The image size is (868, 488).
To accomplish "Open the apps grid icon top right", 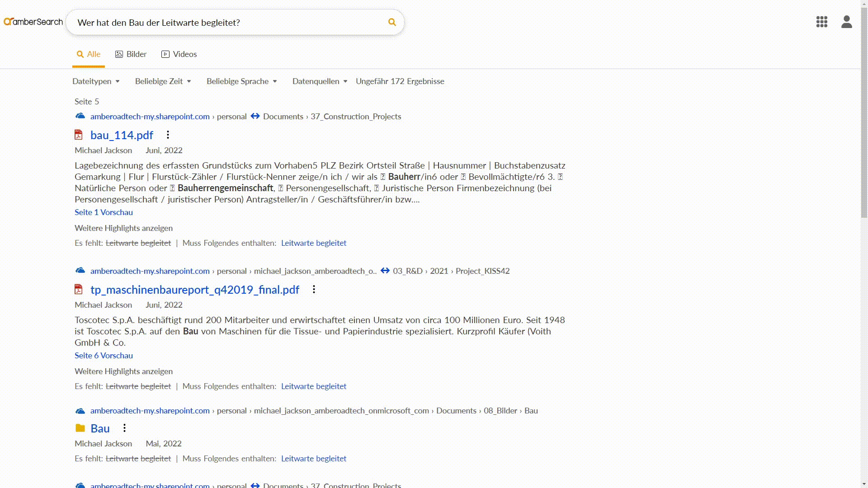I will (821, 22).
